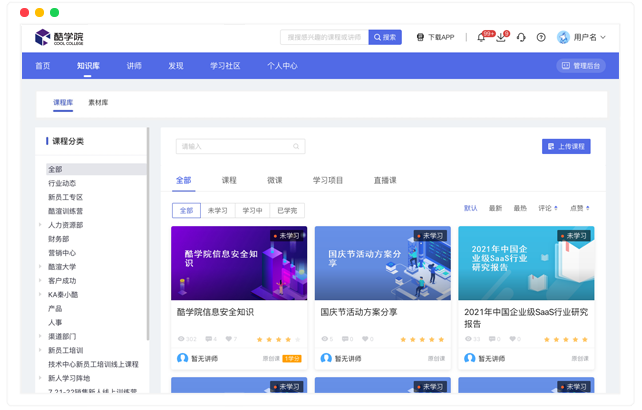Sort courses by 默认
Image resolution: width=642 pixels, height=410 pixels.
point(470,208)
